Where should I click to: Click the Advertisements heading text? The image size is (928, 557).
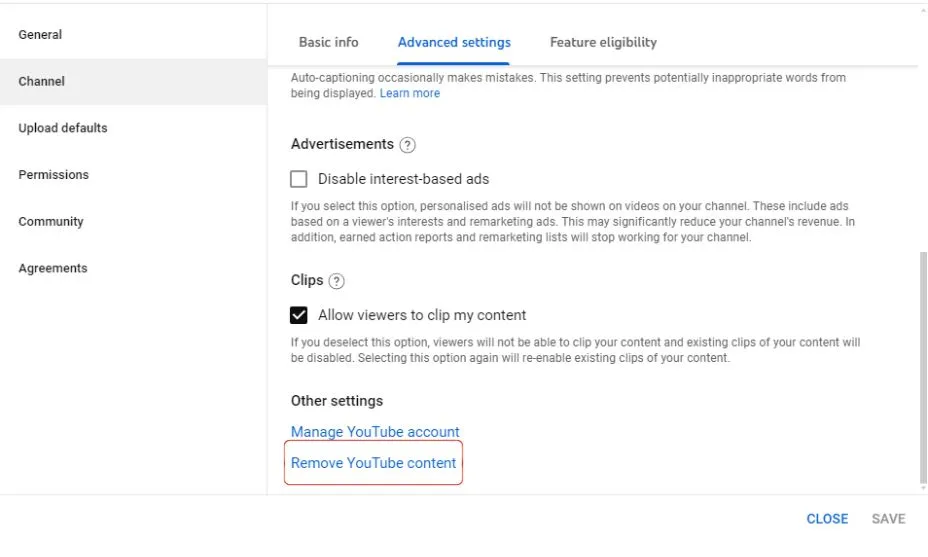click(342, 144)
